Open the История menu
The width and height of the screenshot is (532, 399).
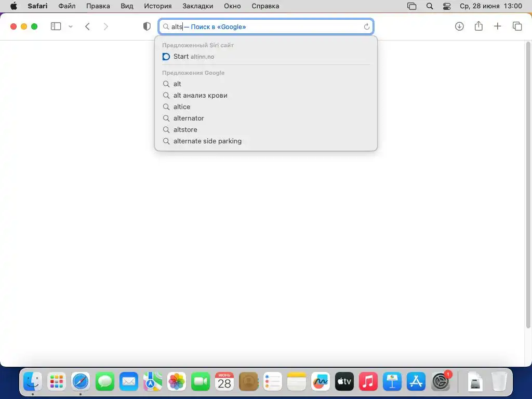[x=158, y=6]
